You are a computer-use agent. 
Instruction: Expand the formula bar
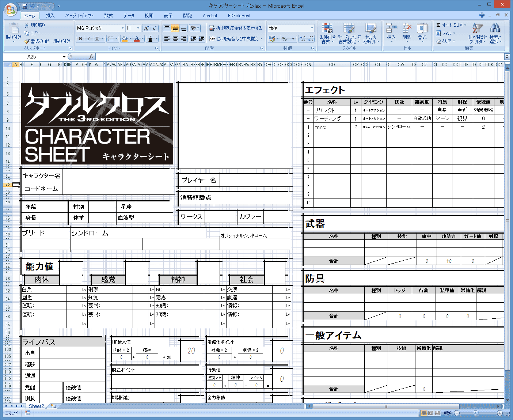click(x=507, y=57)
